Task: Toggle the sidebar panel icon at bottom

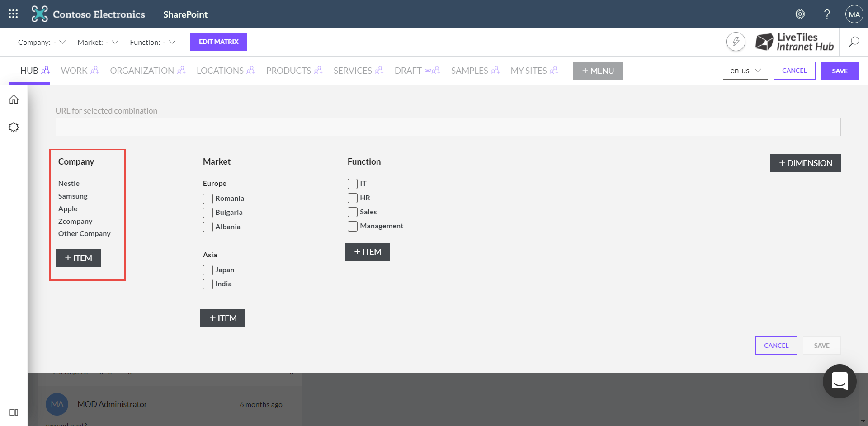Action: (14, 412)
